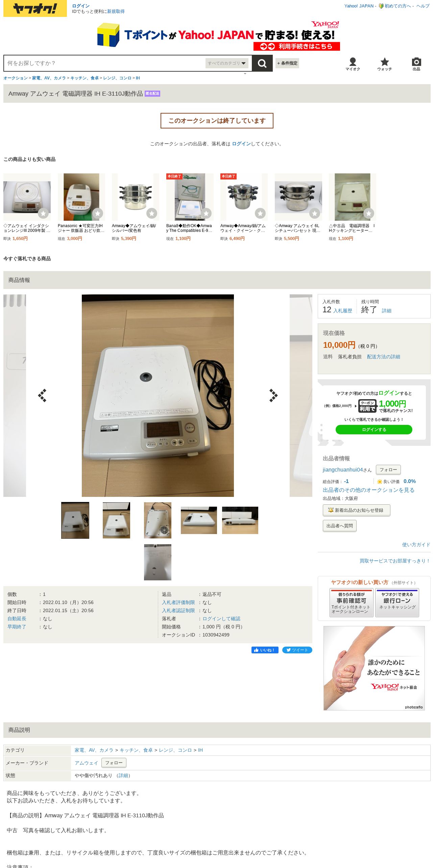This screenshot has width=434, height=868.
Task: Click the green ログインする button
Action: tap(374, 429)
